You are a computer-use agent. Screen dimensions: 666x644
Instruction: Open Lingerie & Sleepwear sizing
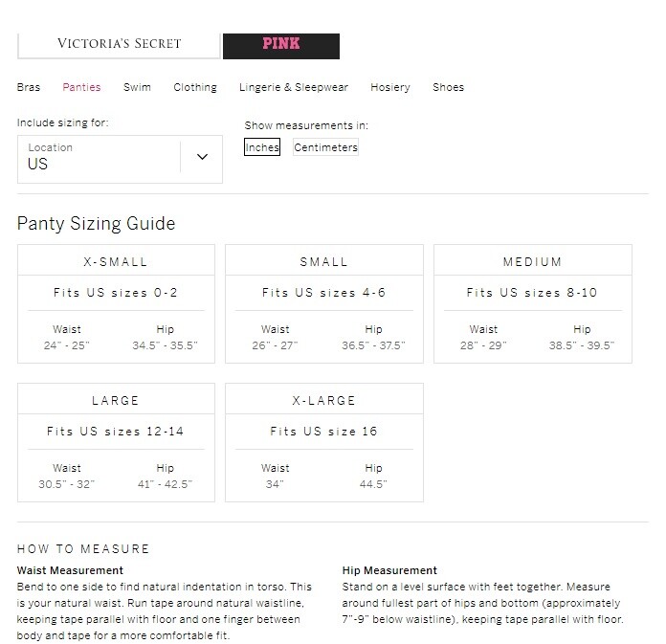(294, 87)
